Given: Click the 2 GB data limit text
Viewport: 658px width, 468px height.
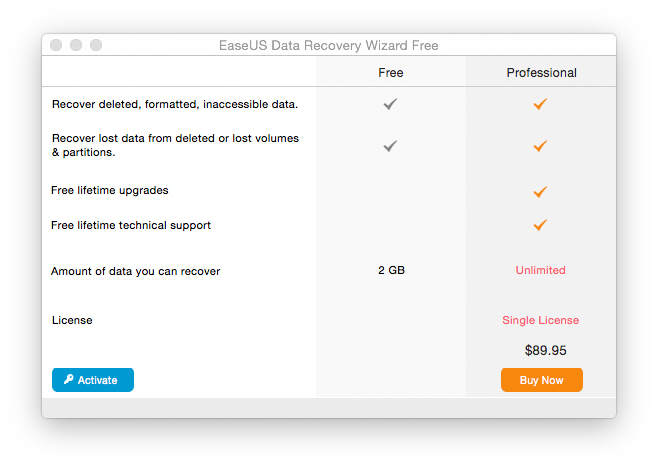Looking at the screenshot, I should point(391,270).
